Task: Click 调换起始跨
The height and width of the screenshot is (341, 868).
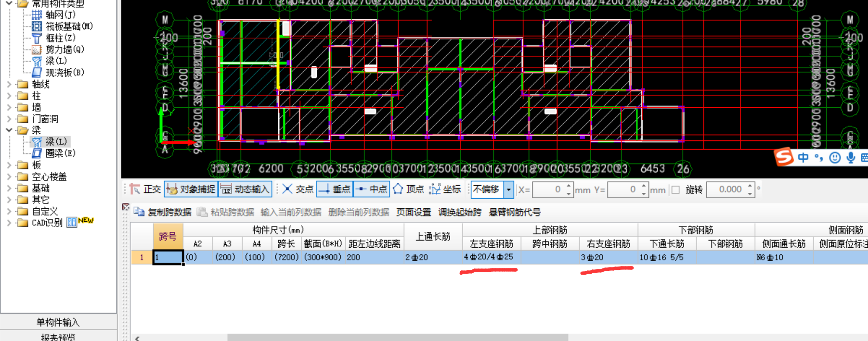Action: (460, 212)
